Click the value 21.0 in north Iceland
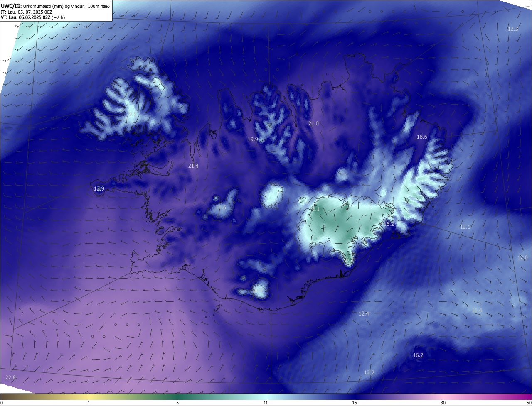The height and width of the screenshot is (406, 532). (313, 124)
